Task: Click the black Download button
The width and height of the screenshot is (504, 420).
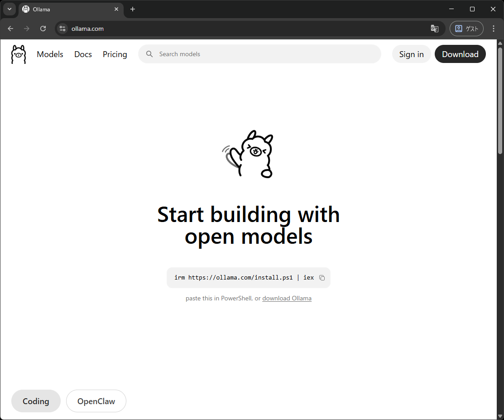Action: pos(460,54)
